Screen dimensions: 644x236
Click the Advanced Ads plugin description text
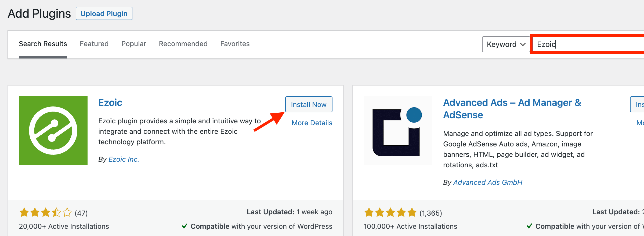[x=518, y=149]
